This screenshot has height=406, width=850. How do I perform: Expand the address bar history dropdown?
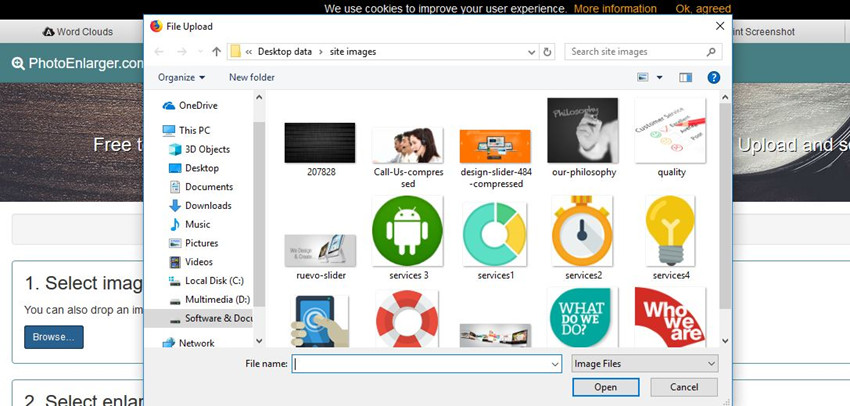point(527,51)
